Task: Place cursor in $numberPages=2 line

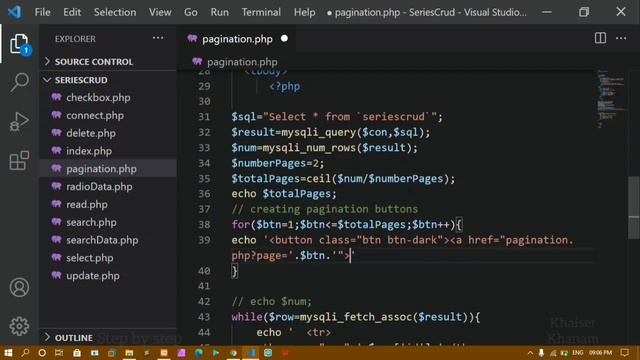Action: (278, 163)
